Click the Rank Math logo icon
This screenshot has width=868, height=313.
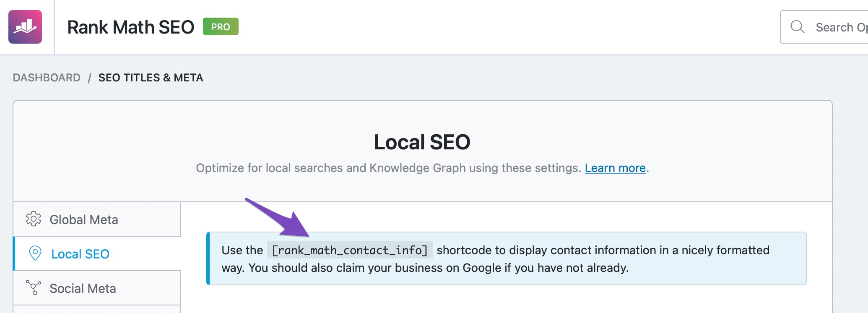coord(25,27)
